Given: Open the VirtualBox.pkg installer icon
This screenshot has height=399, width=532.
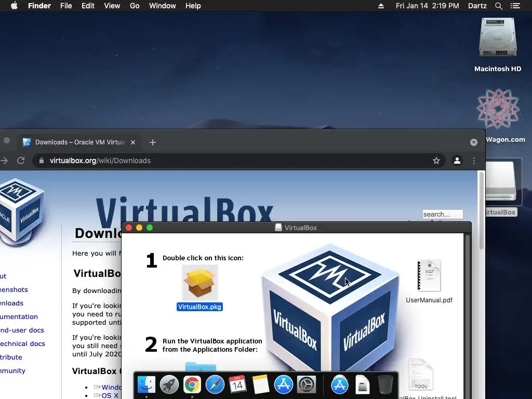Looking at the screenshot, I should (x=200, y=283).
